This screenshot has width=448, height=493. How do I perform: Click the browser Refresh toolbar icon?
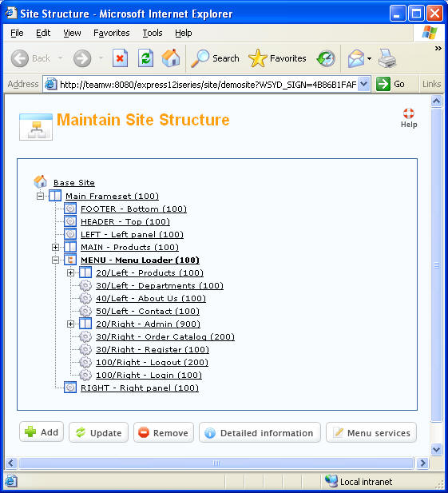click(146, 58)
